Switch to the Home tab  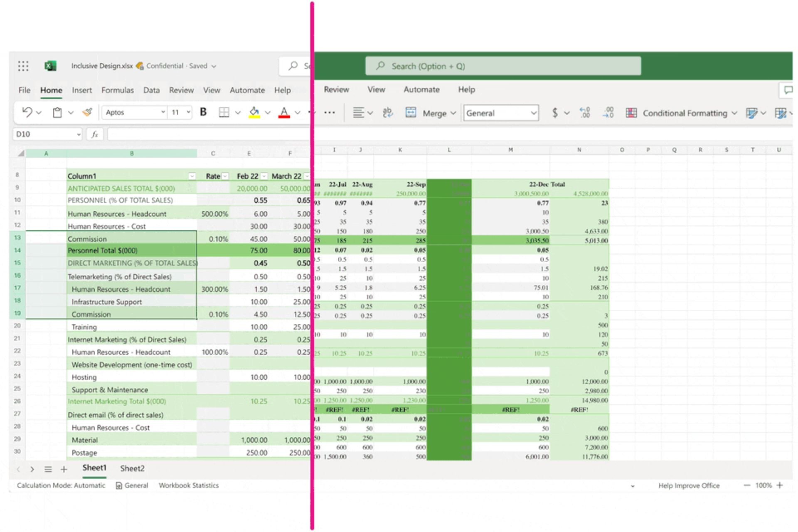pos(51,90)
